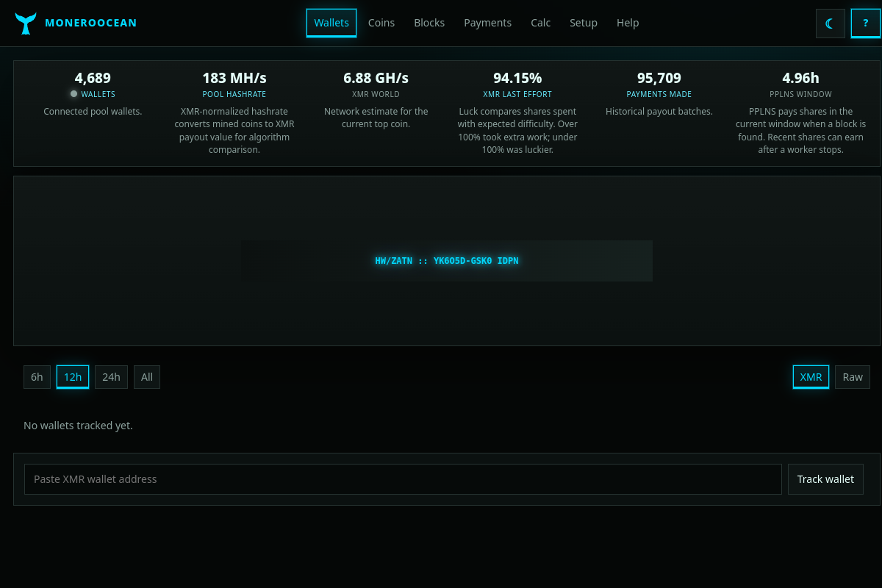Click the HW/ZATN chart placeholder text

tap(447, 261)
